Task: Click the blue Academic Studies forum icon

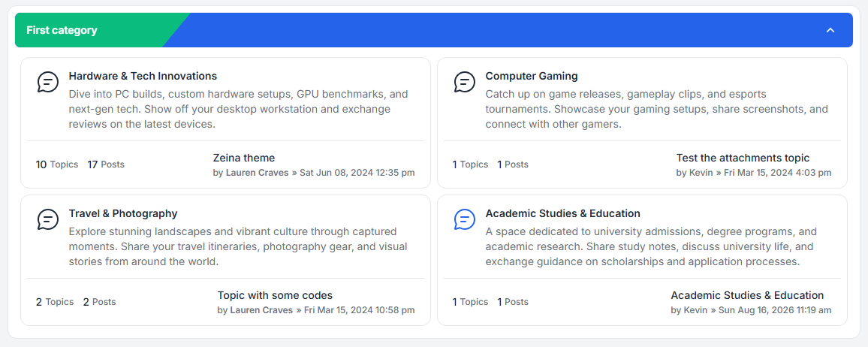Action: 465,220
